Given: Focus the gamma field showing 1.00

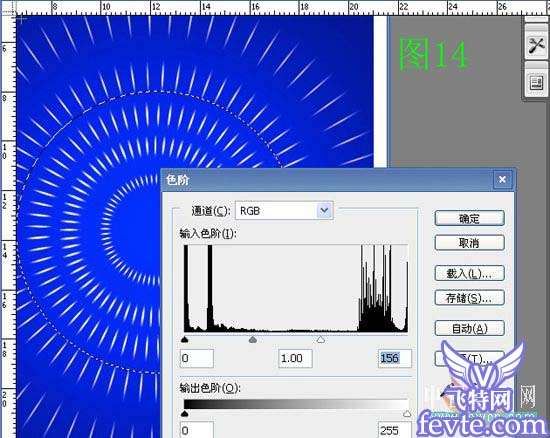Looking at the screenshot, I should pyautogui.click(x=295, y=358).
